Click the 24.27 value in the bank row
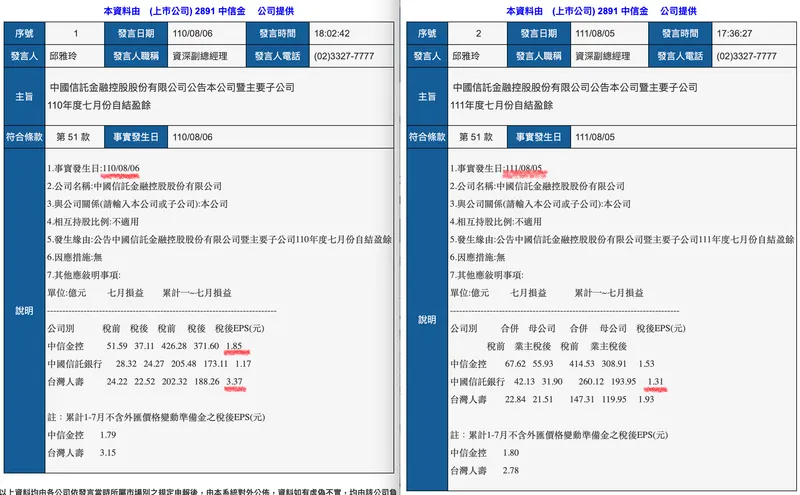800x495 pixels. (154, 364)
